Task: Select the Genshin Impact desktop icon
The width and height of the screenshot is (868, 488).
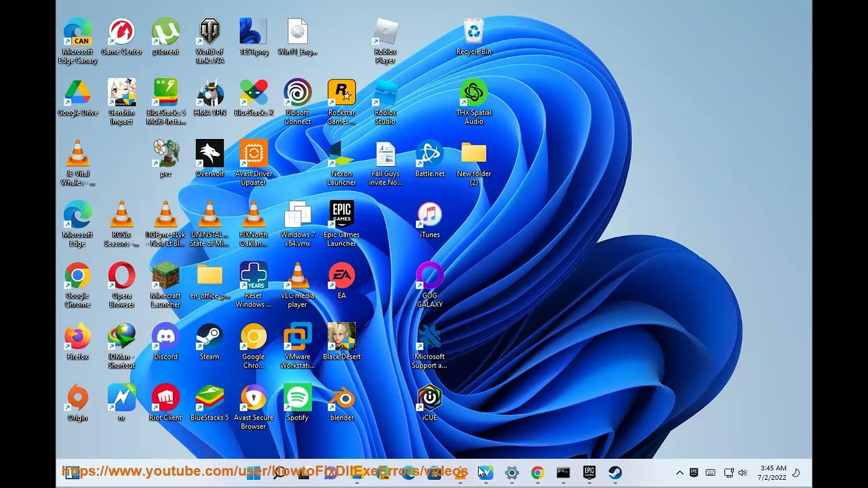Action: pos(121,102)
